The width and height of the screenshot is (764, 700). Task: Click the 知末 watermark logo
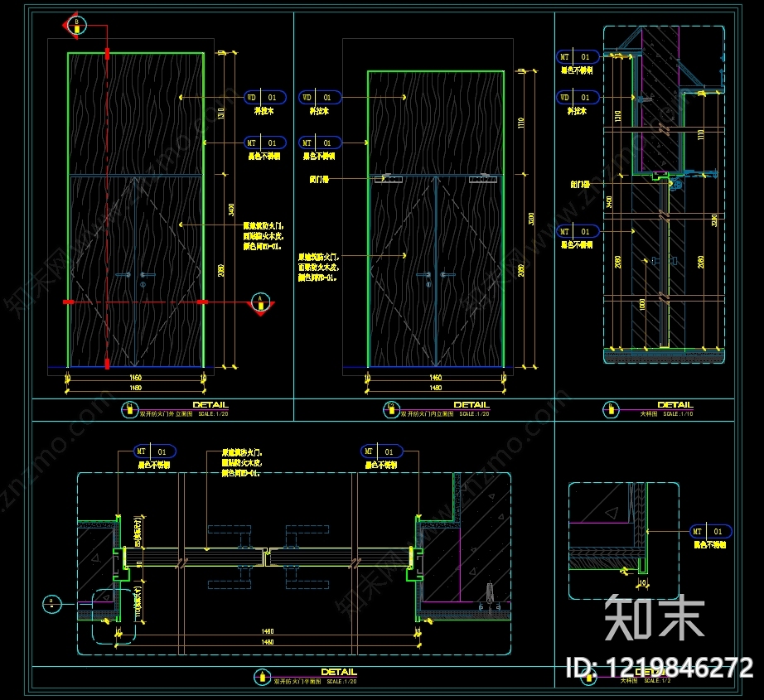(655, 617)
